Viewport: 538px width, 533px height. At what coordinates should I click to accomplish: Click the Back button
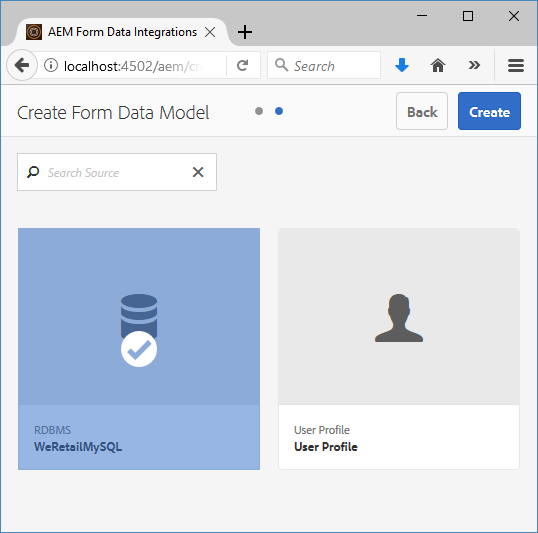click(422, 111)
